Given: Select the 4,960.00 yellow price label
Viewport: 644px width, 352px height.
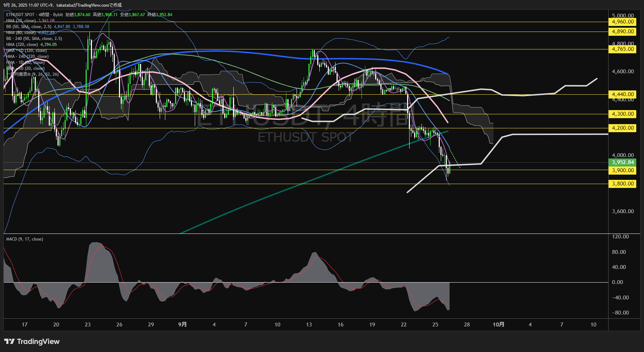Looking at the screenshot, I should (623, 22).
